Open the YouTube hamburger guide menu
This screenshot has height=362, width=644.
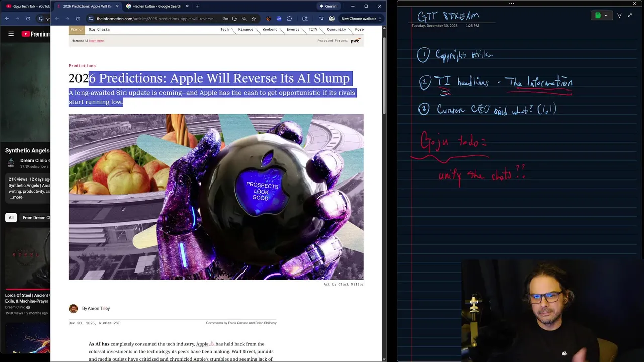tap(11, 34)
